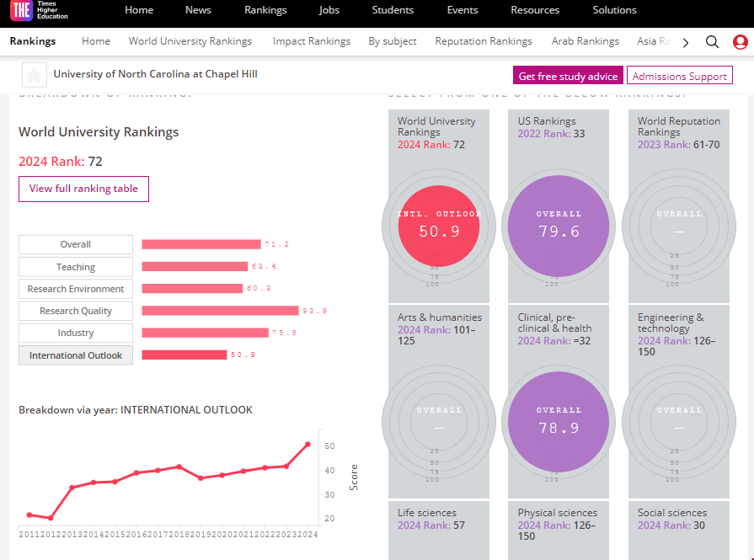Click Get free study advice button
Screen dimensions: 754x560
click(x=568, y=76)
